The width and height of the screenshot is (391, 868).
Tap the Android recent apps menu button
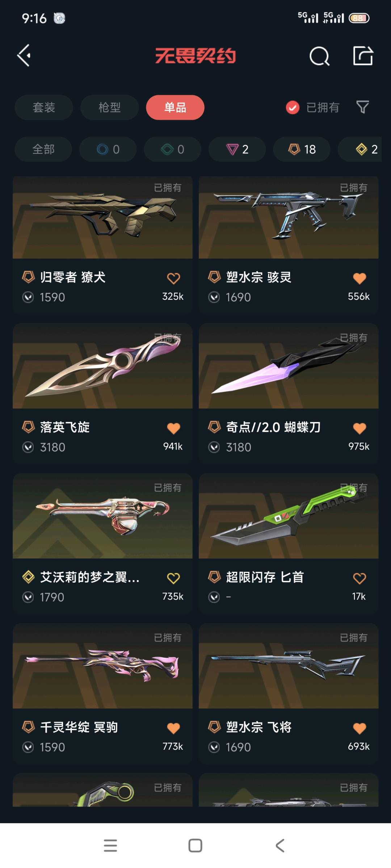(110, 846)
